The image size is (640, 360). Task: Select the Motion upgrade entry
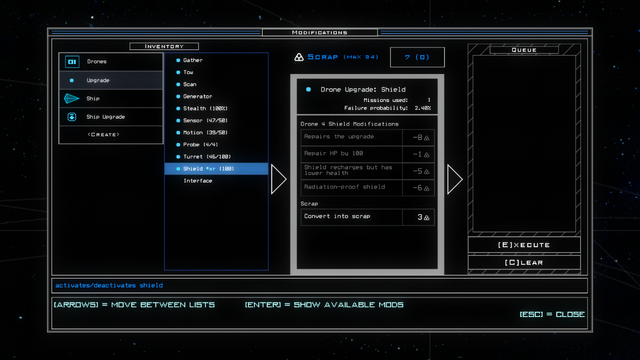click(x=216, y=133)
